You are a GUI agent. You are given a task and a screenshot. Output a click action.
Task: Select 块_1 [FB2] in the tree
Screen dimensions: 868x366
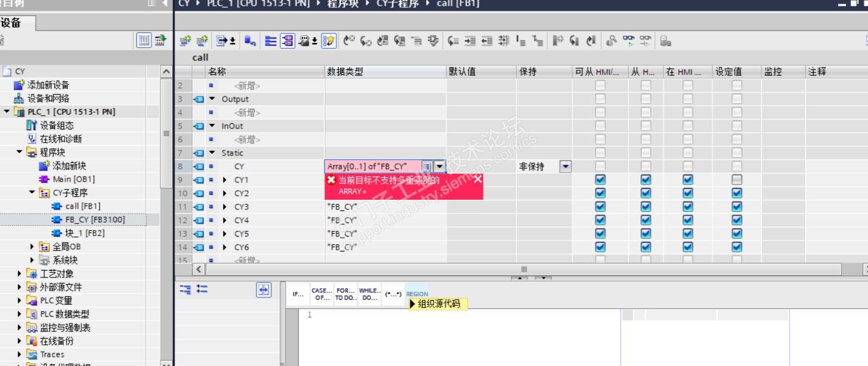85,233
